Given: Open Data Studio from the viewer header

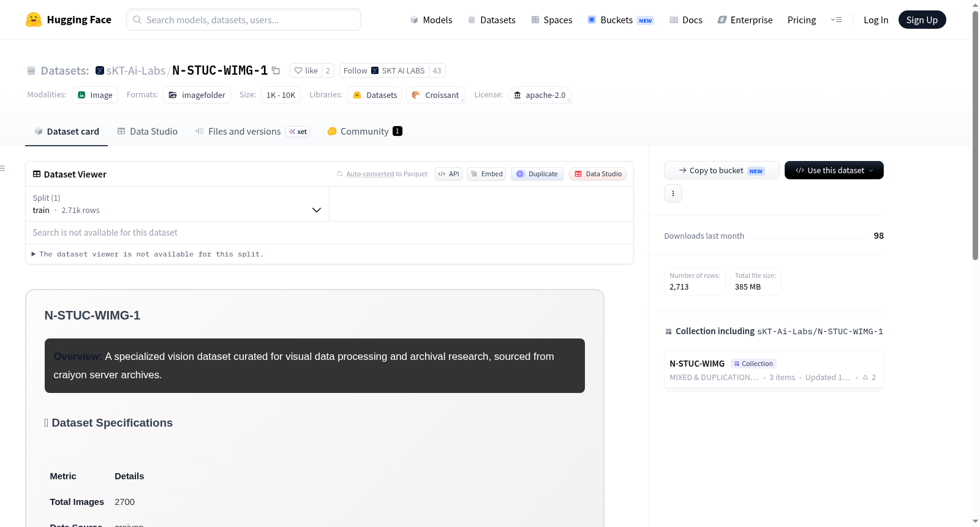Looking at the screenshot, I should [x=598, y=174].
